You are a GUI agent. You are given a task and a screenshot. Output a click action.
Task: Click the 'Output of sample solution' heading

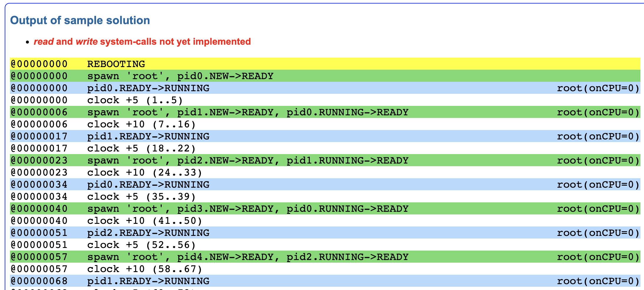pyautogui.click(x=80, y=20)
